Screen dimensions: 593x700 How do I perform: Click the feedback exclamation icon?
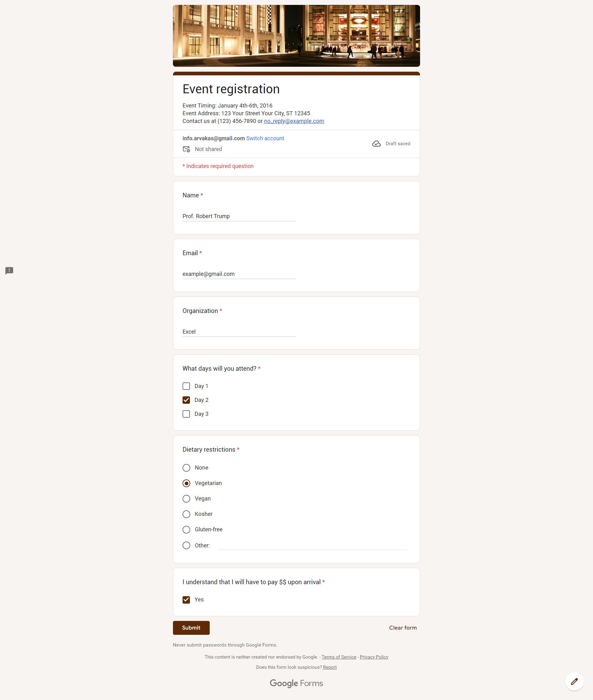click(x=9, y=271)
